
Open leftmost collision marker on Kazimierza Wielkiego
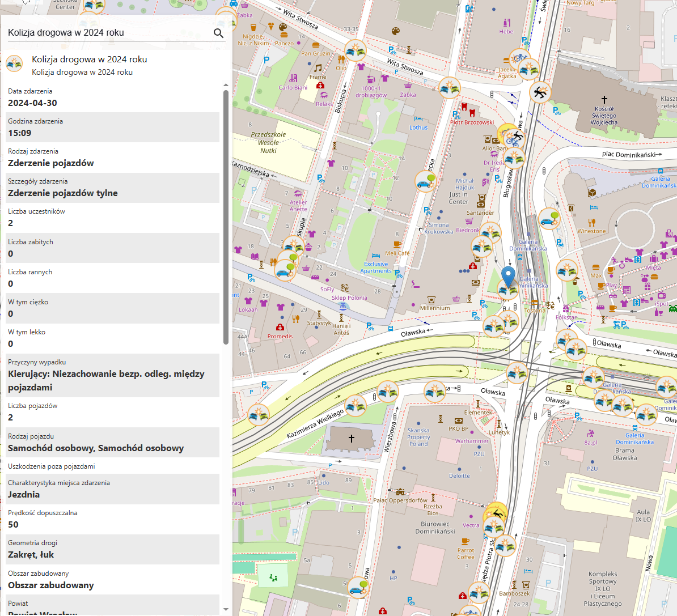pyautogui.click(x=259, y=415)
